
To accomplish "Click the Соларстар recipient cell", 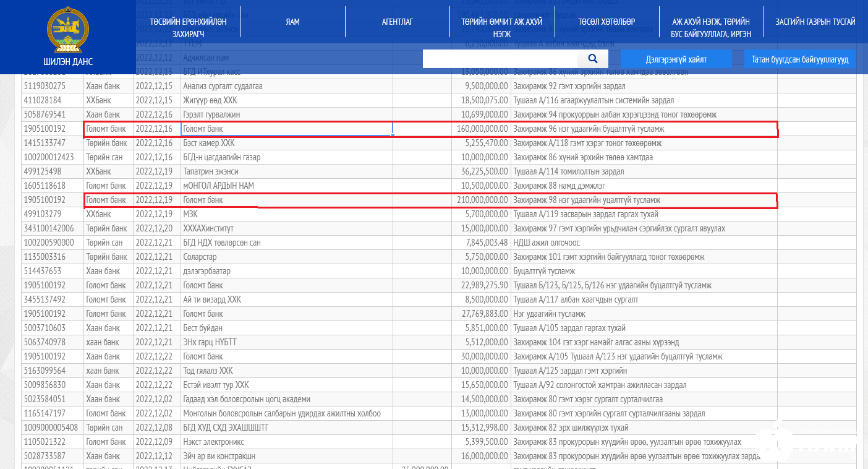I will pos(287,257).
